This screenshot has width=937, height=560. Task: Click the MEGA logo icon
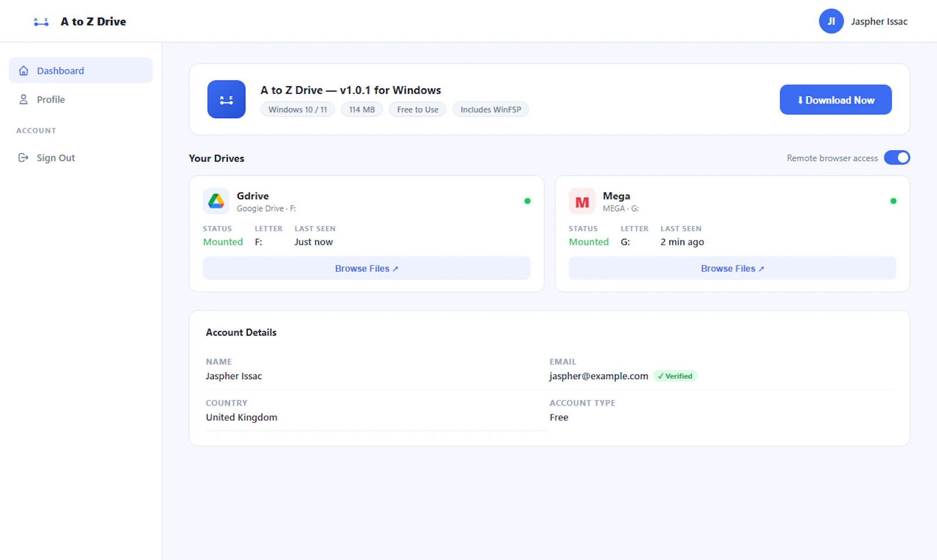[582, 201]
